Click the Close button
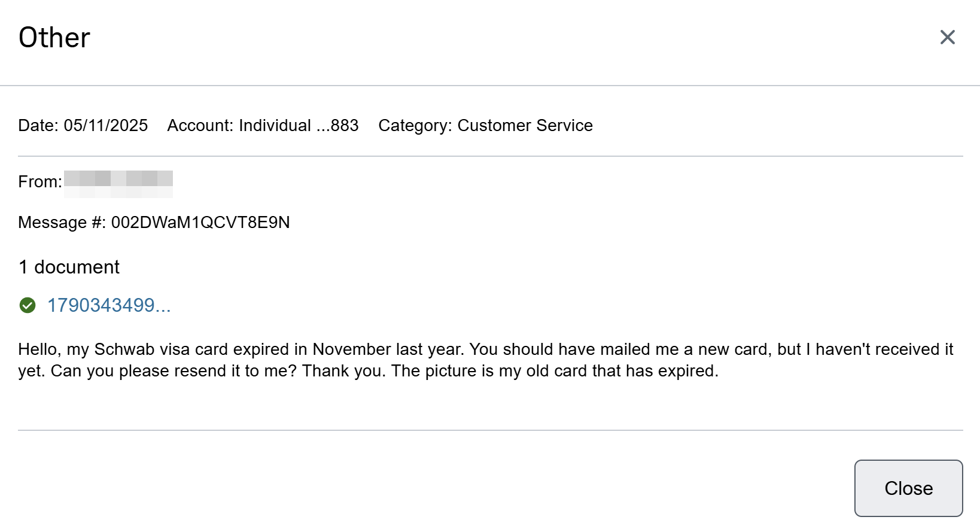This screenshot has height=532, width=980. pyautogui.click(x=908, y=488)
